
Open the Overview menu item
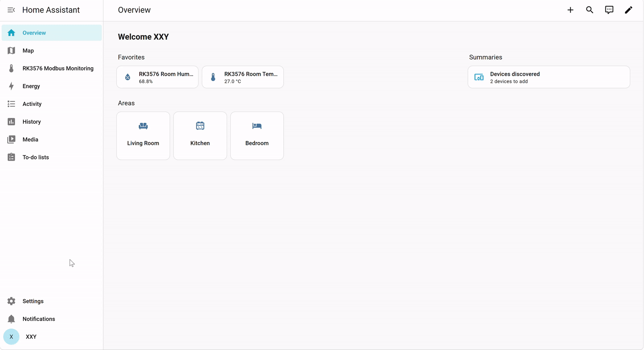click(x=52, y=33)
